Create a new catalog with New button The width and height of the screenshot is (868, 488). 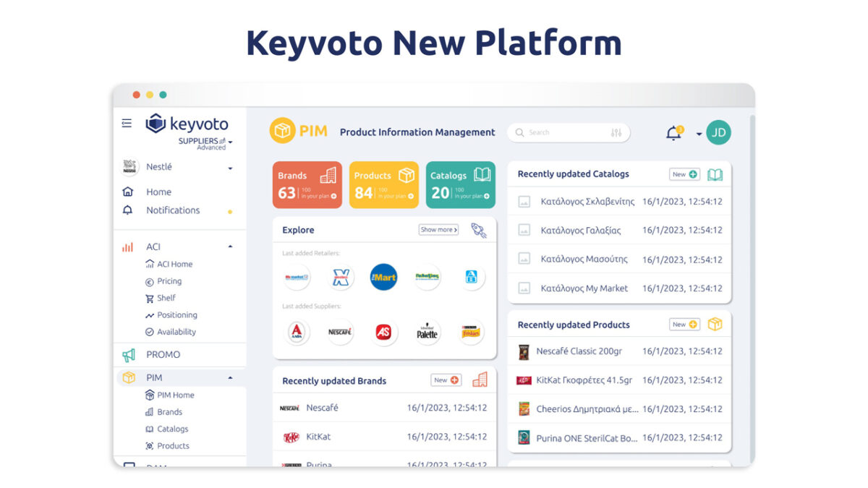(x=684, y=174)
